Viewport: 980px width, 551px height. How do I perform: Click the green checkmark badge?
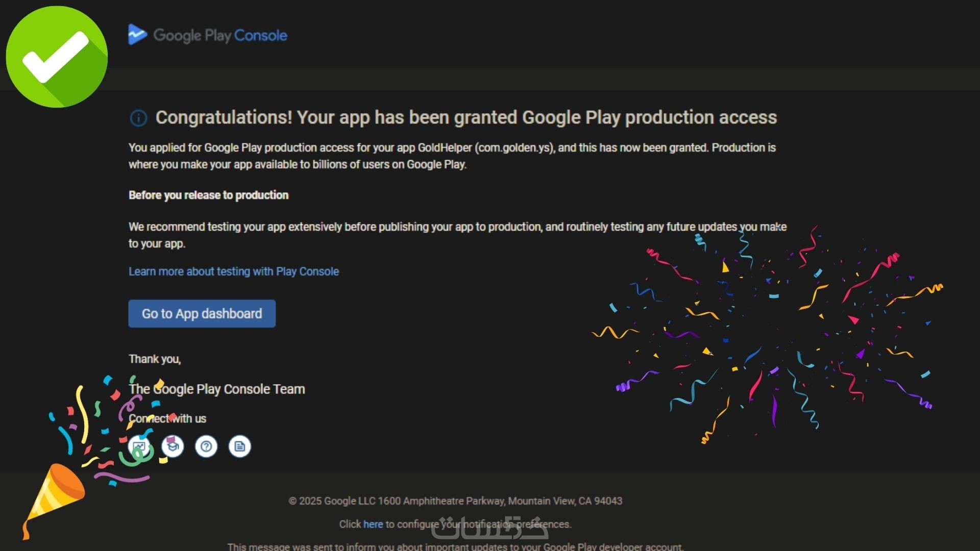[x=57, y=57]
